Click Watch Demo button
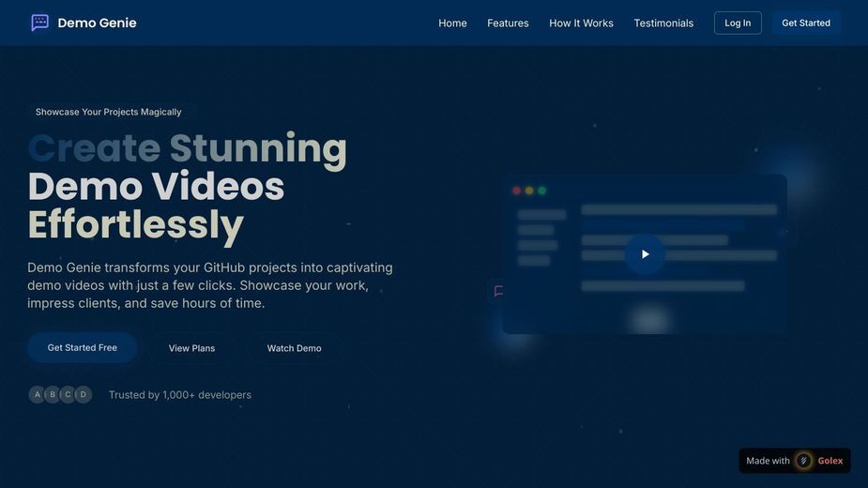This screenshot has height=488, width=868. 294,348
